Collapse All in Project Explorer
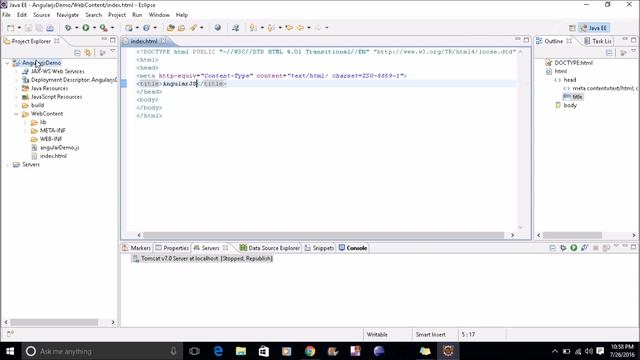640x360 pixels. 77,53
